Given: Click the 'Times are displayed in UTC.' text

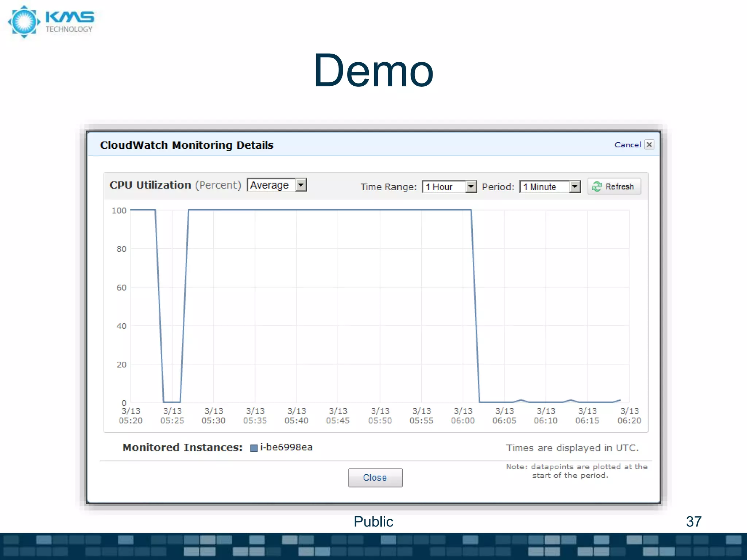Looking at the screenshot, I should coord(572,448).
